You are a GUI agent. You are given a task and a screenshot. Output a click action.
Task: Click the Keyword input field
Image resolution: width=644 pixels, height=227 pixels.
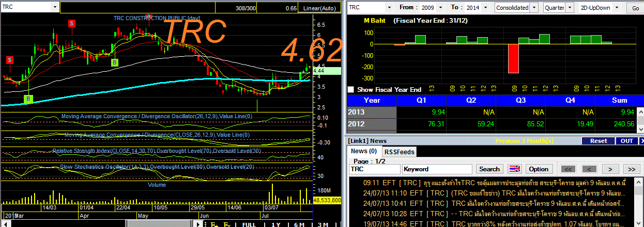pyautogui.click(x=437, y=169)
